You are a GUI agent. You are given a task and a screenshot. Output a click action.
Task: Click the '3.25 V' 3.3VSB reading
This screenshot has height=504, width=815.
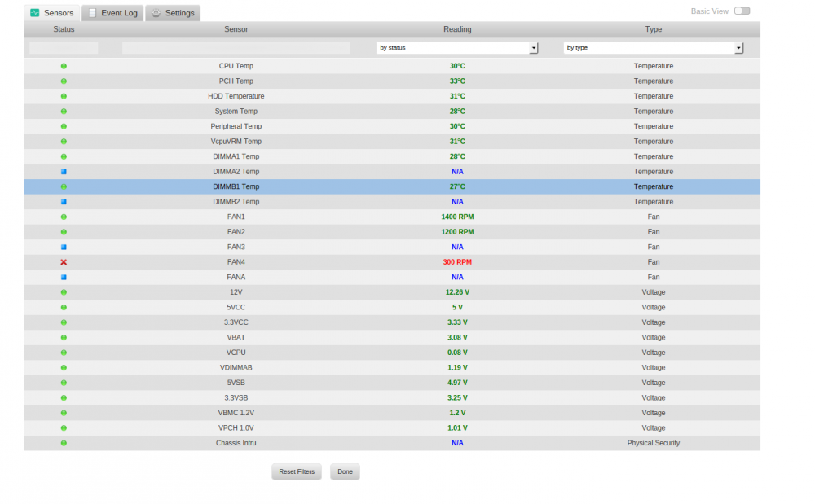tap(457, 397)
